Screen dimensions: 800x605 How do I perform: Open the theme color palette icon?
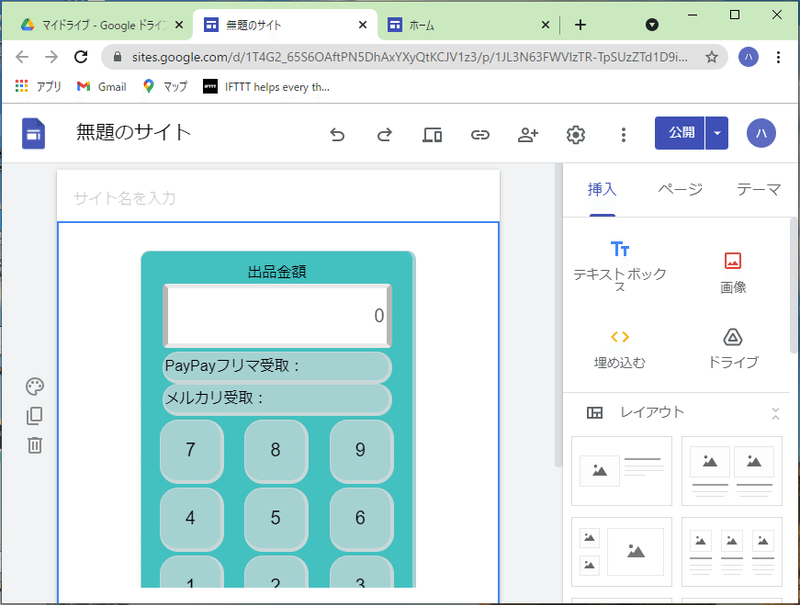pos(36,386)
